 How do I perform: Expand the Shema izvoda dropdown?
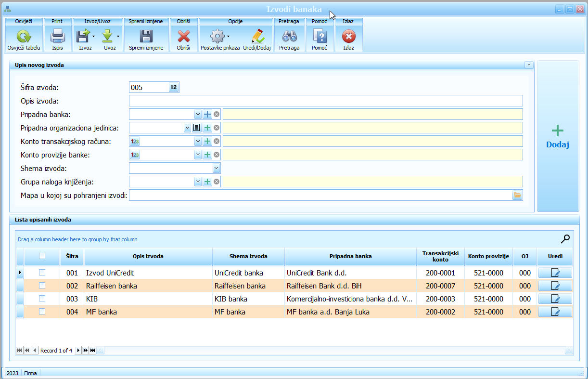216,168
